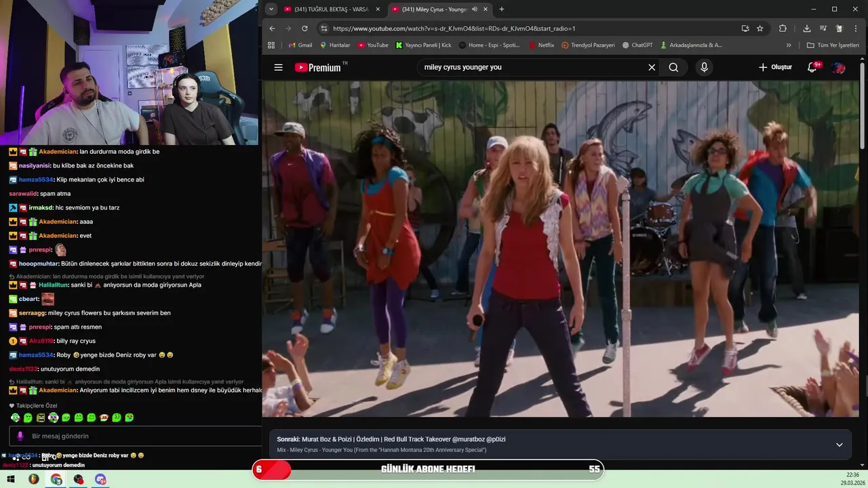The width and height of the screenshot is (868, 488).
Task: Open FL Studio from the taskbar
Action: [x=33, y=479]
